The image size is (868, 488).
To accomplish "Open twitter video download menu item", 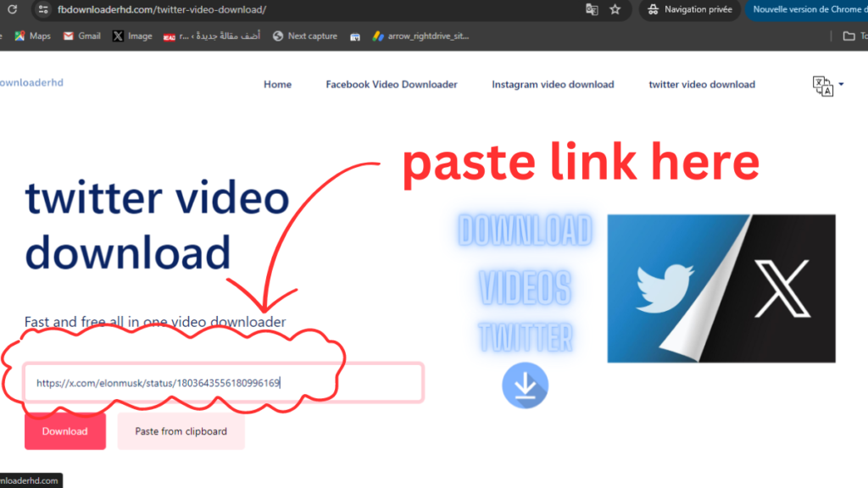I will click(x=701, y=84).
